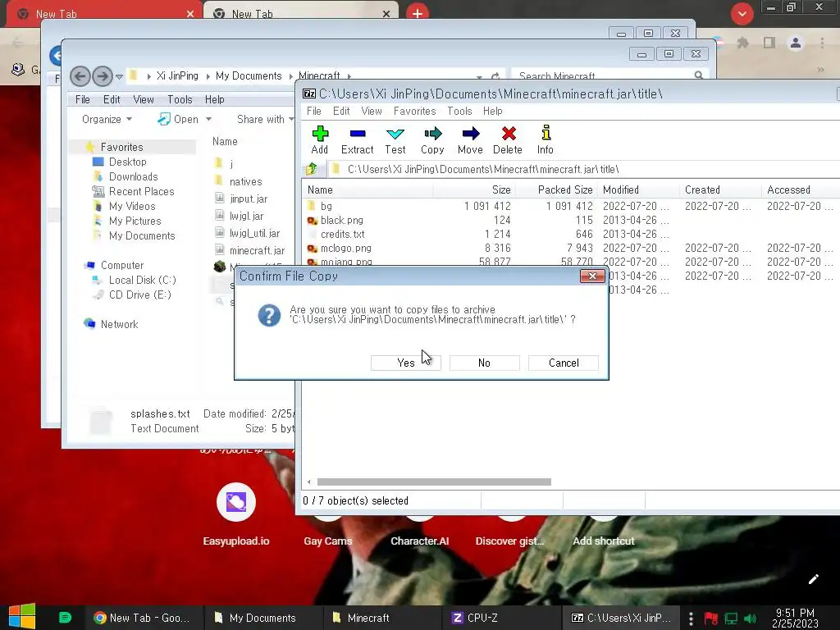Select My Videos in the sidebar
The image size is (840, 630).
[132, 206]
